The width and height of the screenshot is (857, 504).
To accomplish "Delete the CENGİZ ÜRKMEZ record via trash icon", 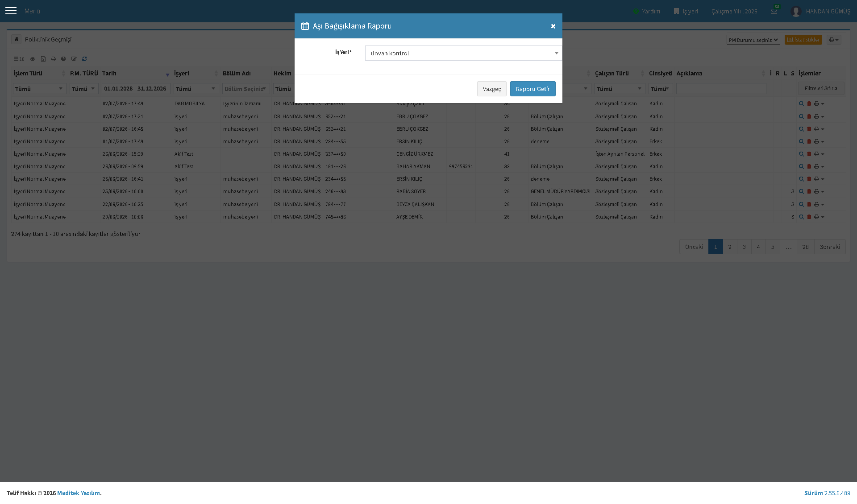I will [x=809, y=154].
